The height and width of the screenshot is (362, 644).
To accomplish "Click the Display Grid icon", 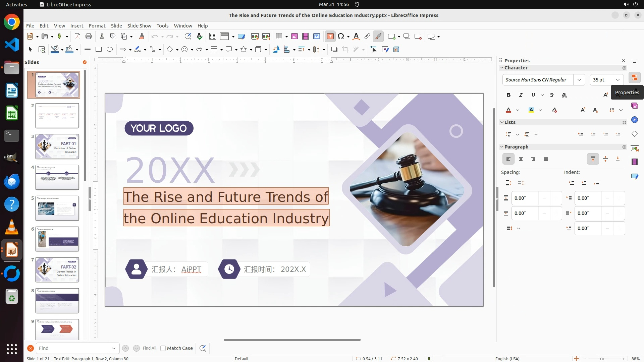I will (212, 37).
